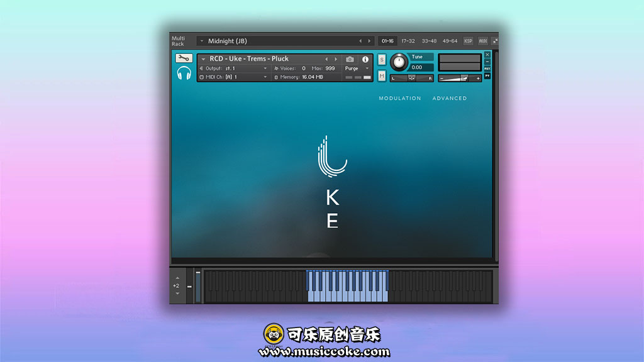The width and height of the screenshot is (644, 362).
Task: Click the Tune knob
Action: (398, 62)
